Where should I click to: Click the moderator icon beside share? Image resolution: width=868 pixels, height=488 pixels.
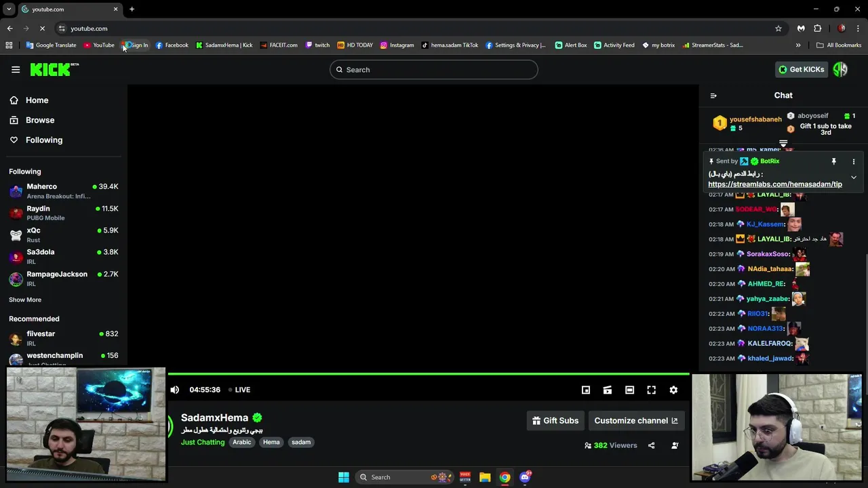pyautogui.click(x=675, y=445)
